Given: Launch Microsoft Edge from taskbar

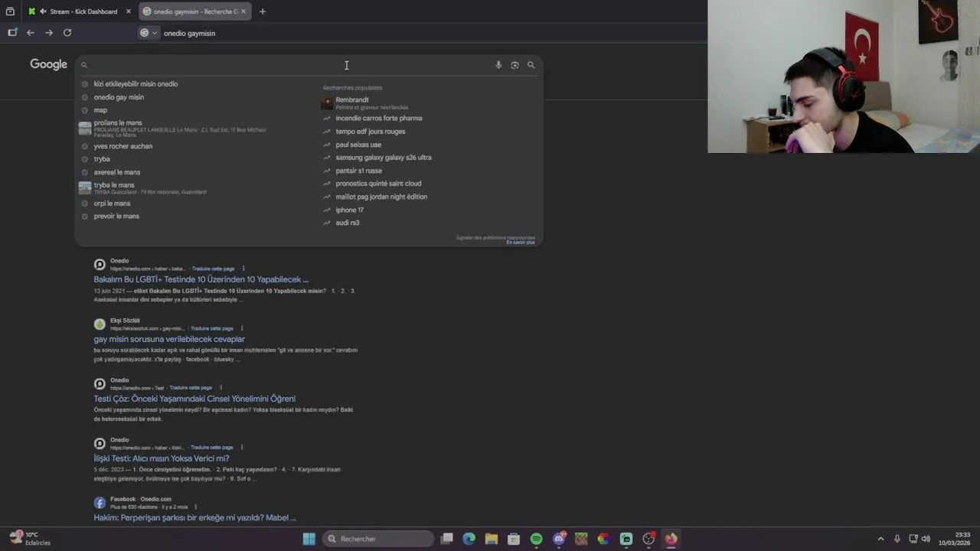Looking at the screenshot, I should (x=469, y=539).
